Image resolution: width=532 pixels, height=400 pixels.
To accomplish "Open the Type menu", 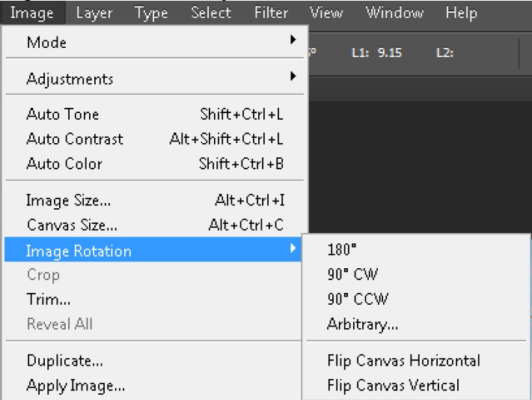I will click(151, 13).
